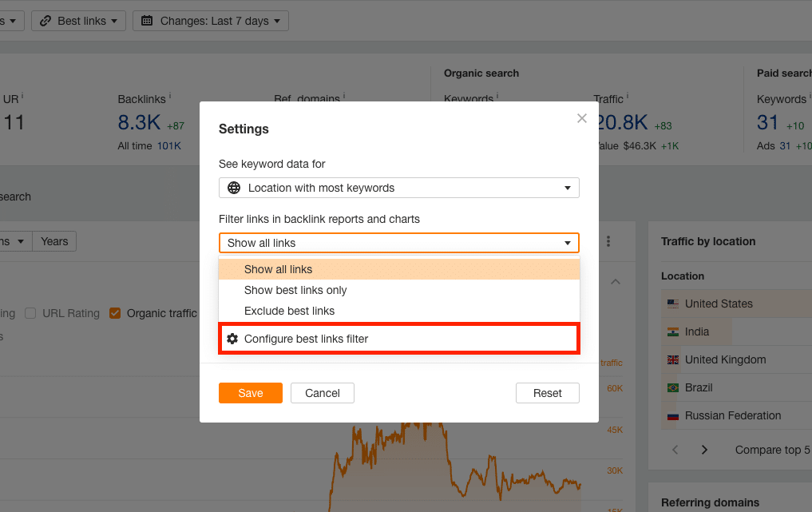Screen dimensions: 812x512
Task: Click the Brazil flag icon
Action: pos(672,387)
